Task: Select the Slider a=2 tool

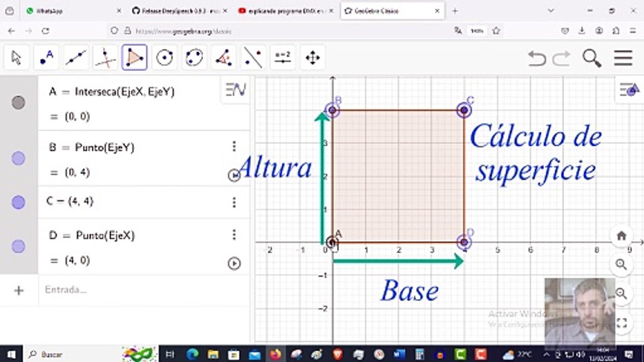Action: click(283, 58)
